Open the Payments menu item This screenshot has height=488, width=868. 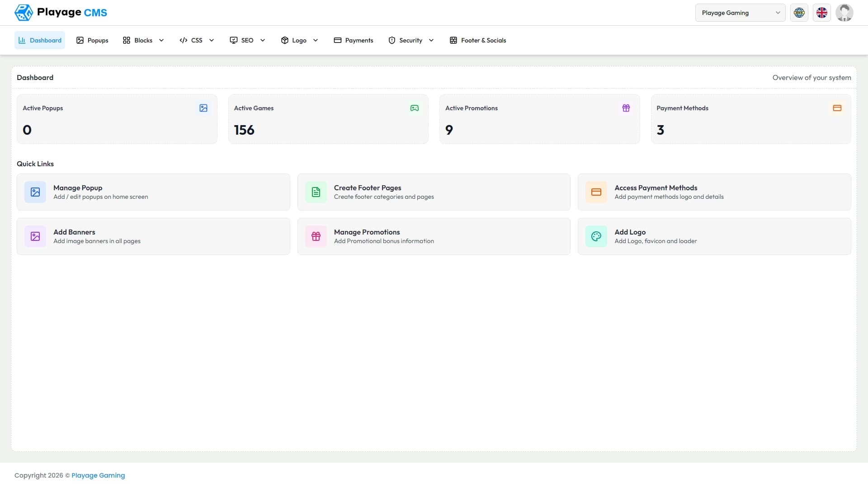[x=354, y=40]
